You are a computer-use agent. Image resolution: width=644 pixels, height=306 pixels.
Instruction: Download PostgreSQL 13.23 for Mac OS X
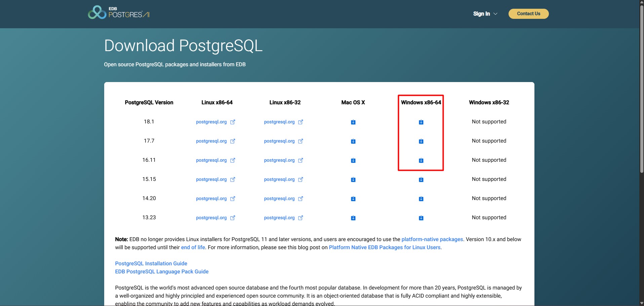(353, 218)
